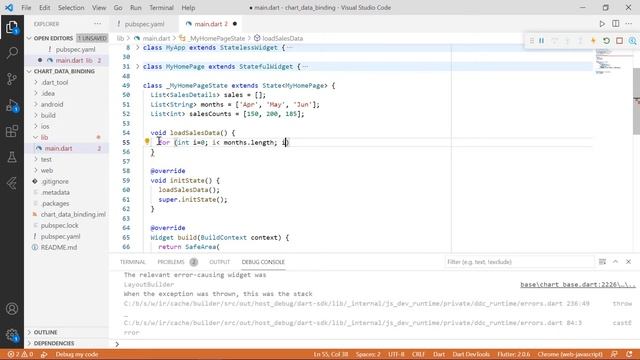Open feedback icon in status bar
Screen dimensions: 640x360
click(614, 354)
